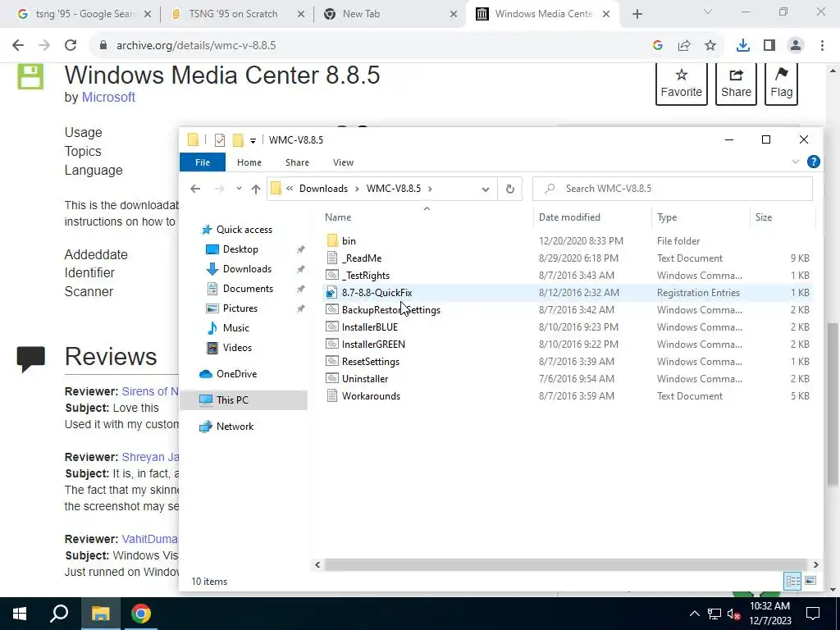Click the Properties quick access toolbar icon
The image size is (840, 630).
coord(220,140)
